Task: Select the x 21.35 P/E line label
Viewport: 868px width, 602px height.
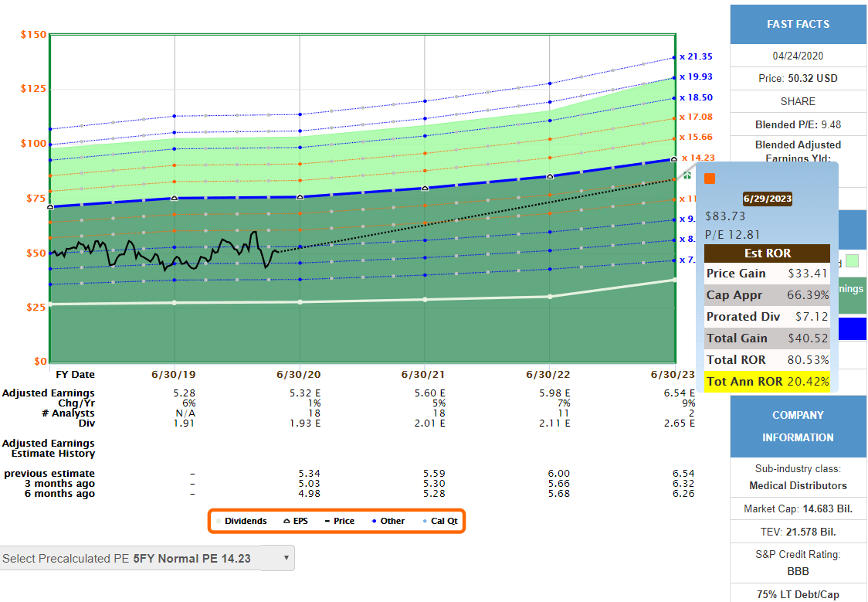Action: pyautogui.click(x=696, y=56)
